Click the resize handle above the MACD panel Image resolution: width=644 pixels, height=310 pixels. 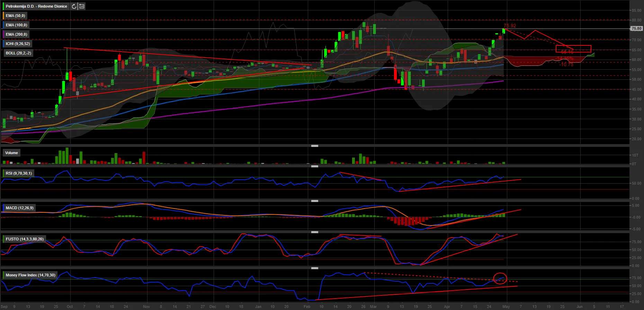(314, 201)
